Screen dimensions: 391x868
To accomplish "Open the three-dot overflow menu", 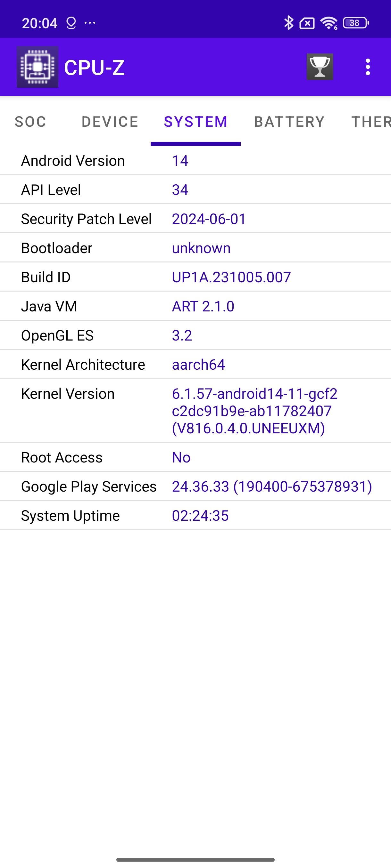I will pyautogui.click(x=368, y=67).
